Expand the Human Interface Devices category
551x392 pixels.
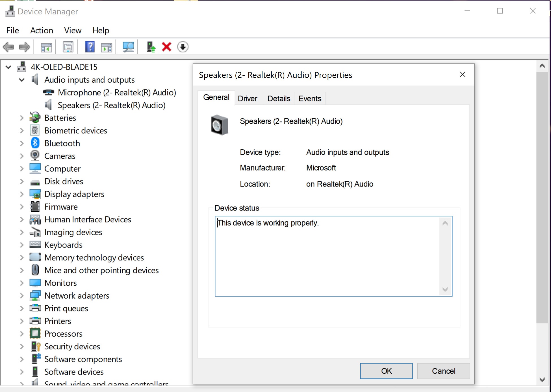(22, 220)
